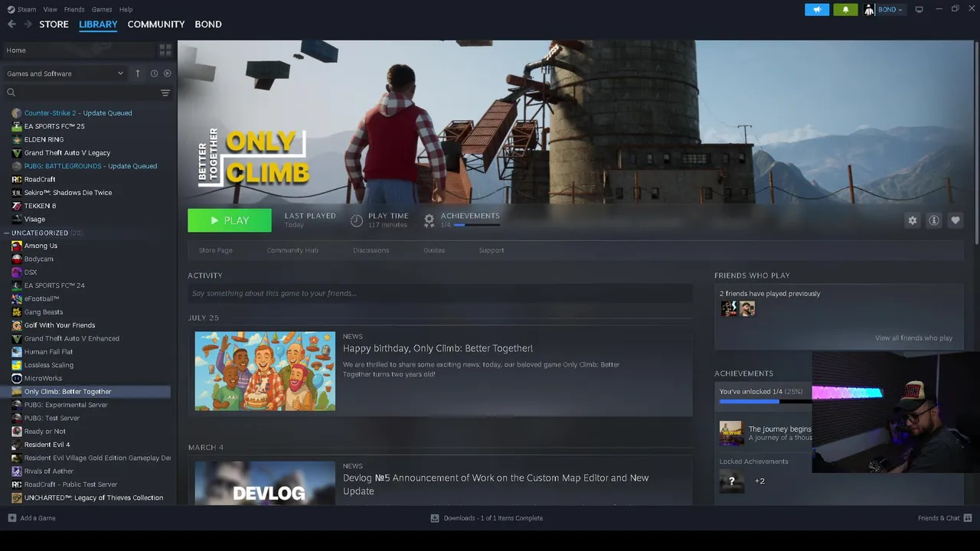Enter Big Picture mode monitor icon

[x=919, y=9]
